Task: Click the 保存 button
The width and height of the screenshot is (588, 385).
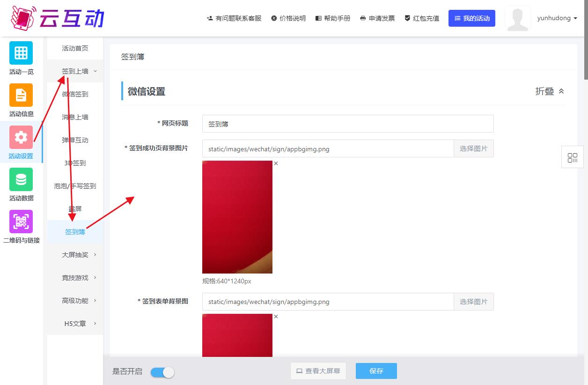Action: coord(376,371)
